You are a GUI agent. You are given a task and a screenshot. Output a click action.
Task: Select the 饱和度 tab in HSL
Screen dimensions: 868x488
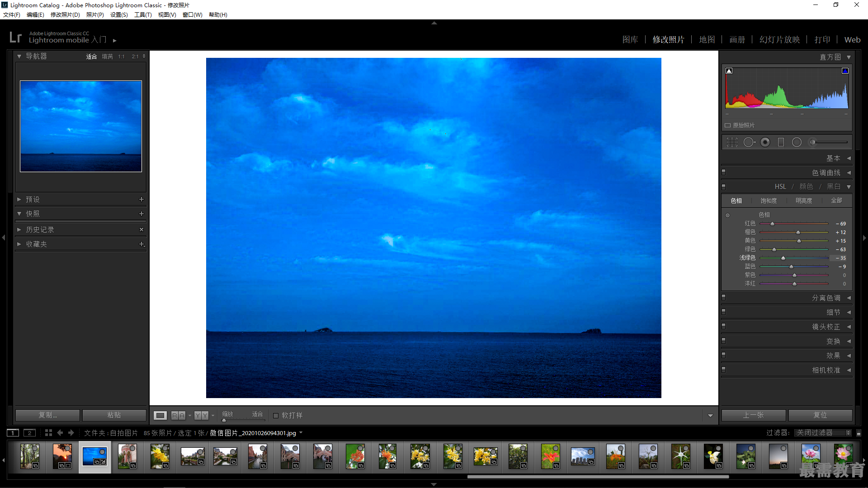point(769,201)
